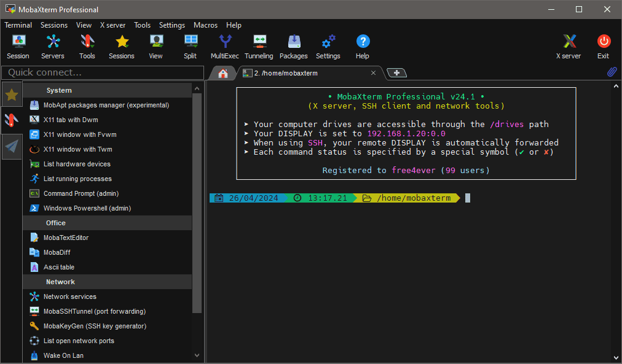Viewport: 622px width, 364px height.
Task: Click terminal scrollbar up arrow
Action: [x=616, y=86]
